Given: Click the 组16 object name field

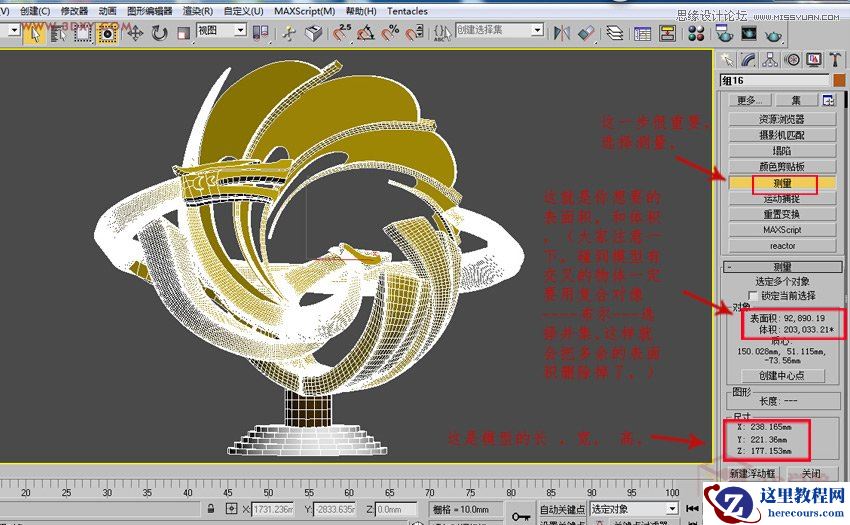Looking at the screenshot, I should [x=775, y=80].
